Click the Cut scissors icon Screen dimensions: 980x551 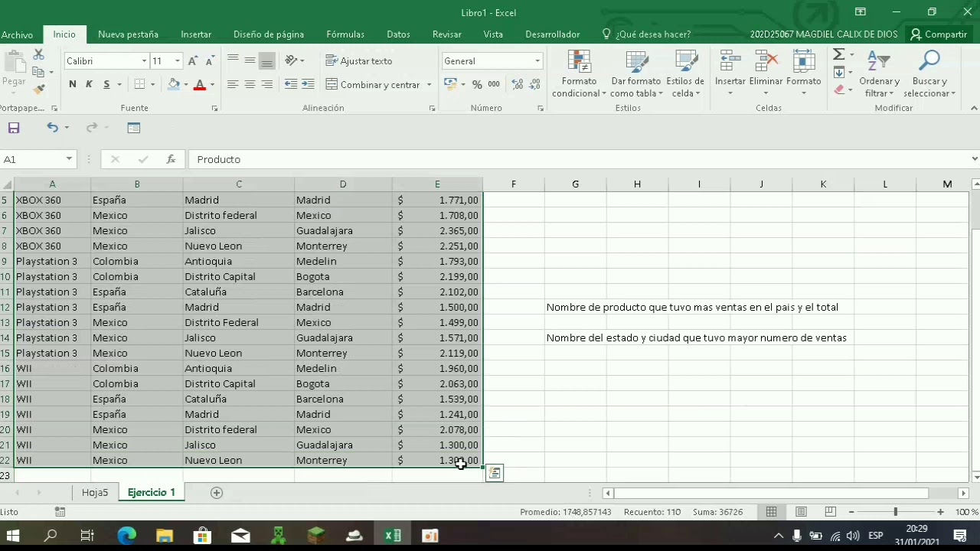[38, 55]
